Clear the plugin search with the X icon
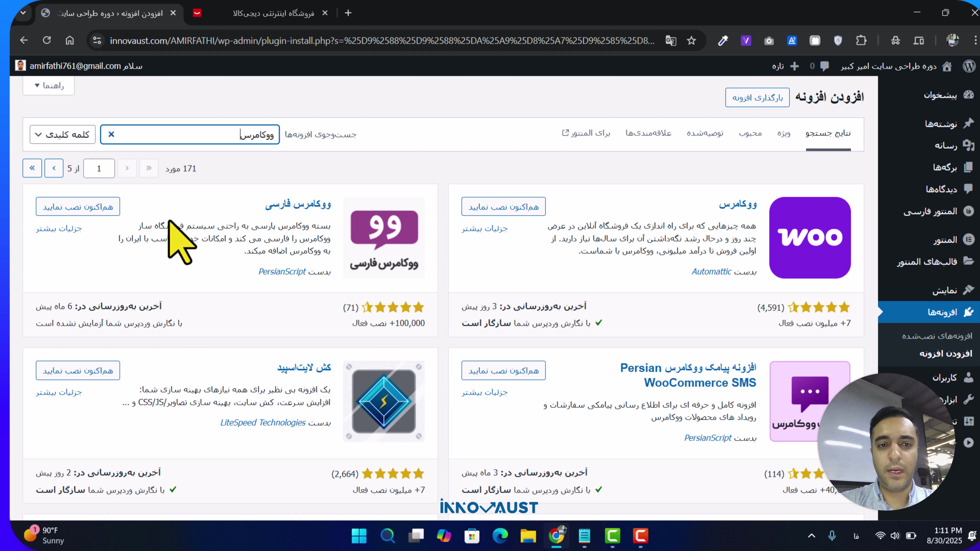The image size is (980, 551). (x=111, y=134)
